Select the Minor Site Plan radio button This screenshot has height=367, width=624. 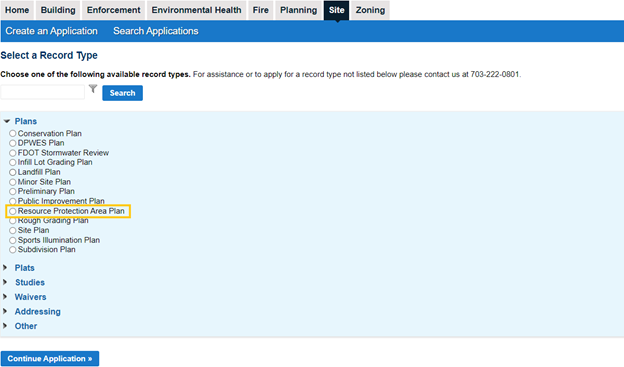coord(13,182)
